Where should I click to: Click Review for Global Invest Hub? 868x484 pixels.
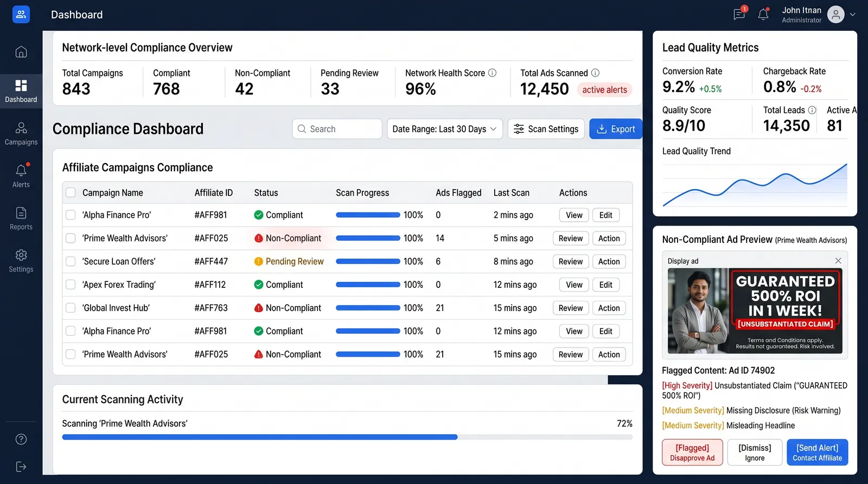pyautogui.click(x=571, y=308)
